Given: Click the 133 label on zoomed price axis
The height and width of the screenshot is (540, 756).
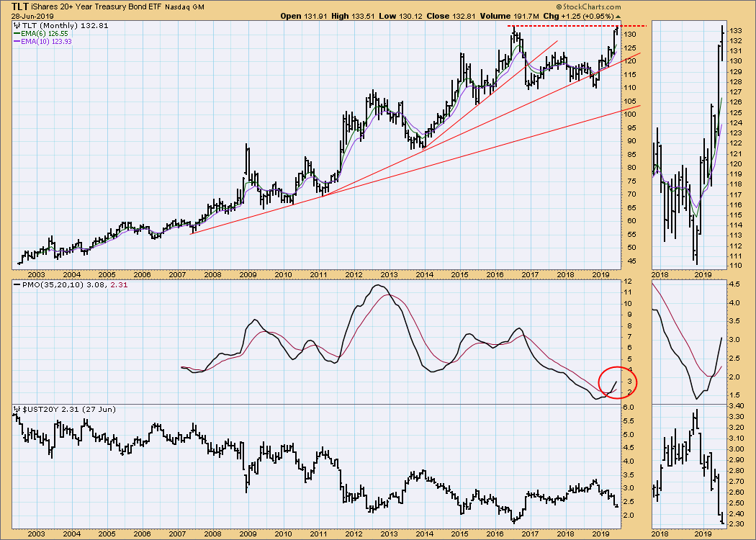Looking at the screenshot, I should [736, 30].
